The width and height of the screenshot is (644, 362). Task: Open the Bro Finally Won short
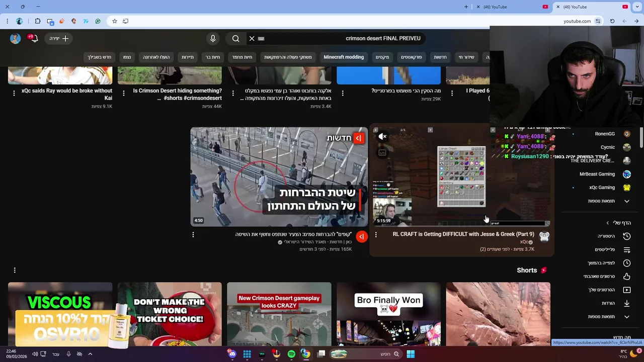tap(388, 314)
